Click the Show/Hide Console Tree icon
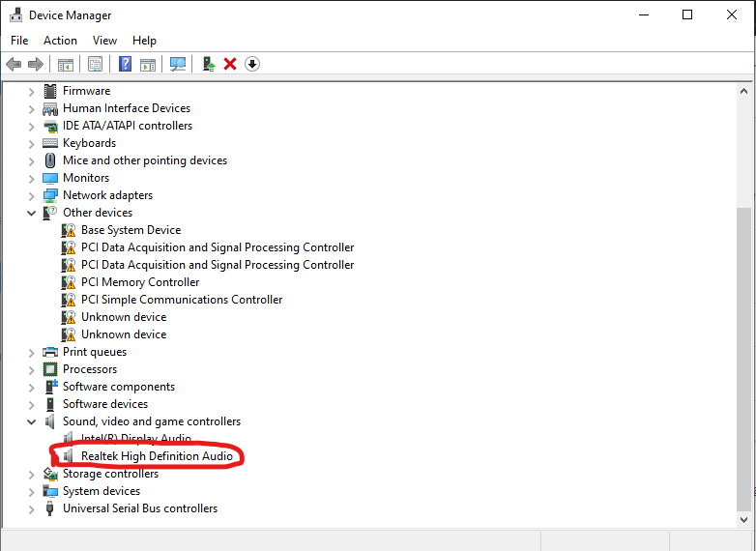The height and width of the screenshot is (551, 756). pos(66,64)
